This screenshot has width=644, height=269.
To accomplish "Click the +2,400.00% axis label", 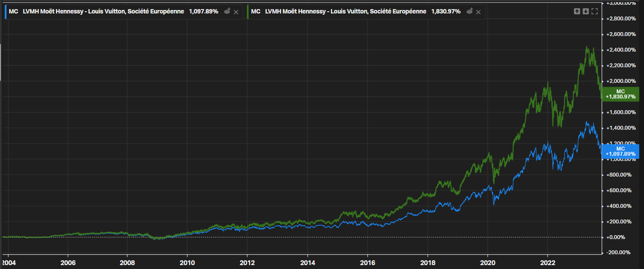I will (621, 50).
